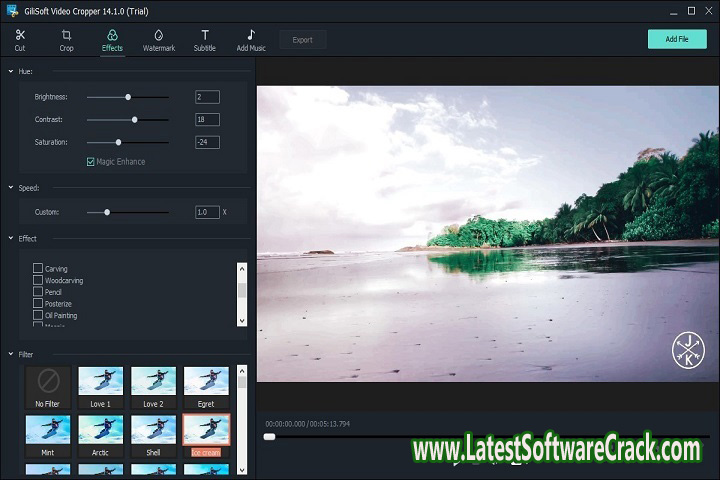Enable the Carving effect checkbox
Screen dimensions: 720x480
38,269
